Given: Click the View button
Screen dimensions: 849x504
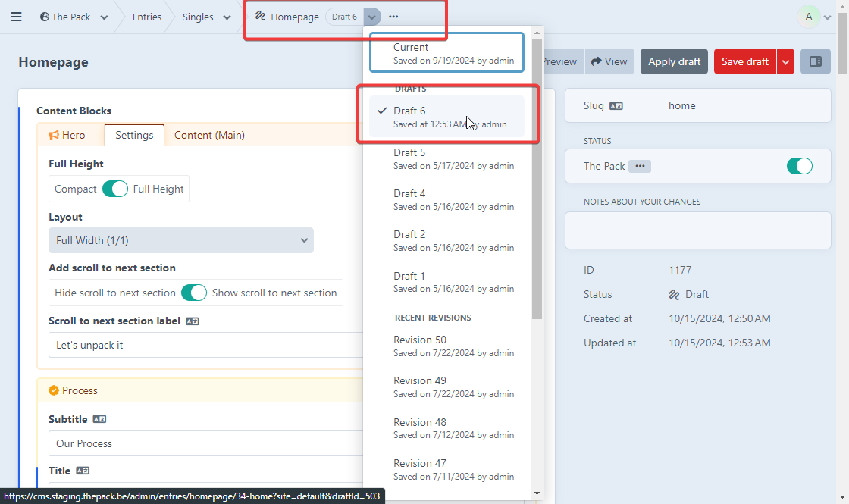Looking at the screenshot, I should tap(609, 61).
